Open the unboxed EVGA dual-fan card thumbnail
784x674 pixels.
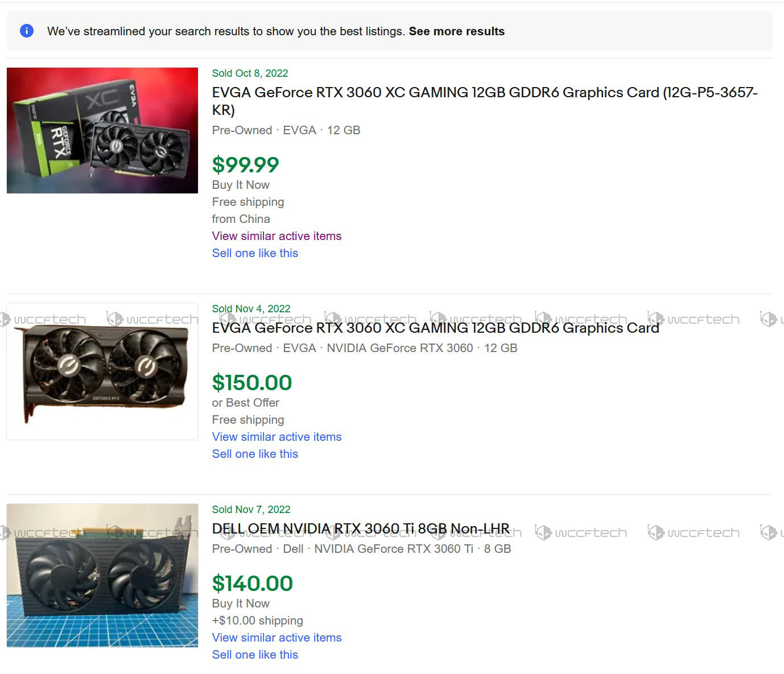102,371
